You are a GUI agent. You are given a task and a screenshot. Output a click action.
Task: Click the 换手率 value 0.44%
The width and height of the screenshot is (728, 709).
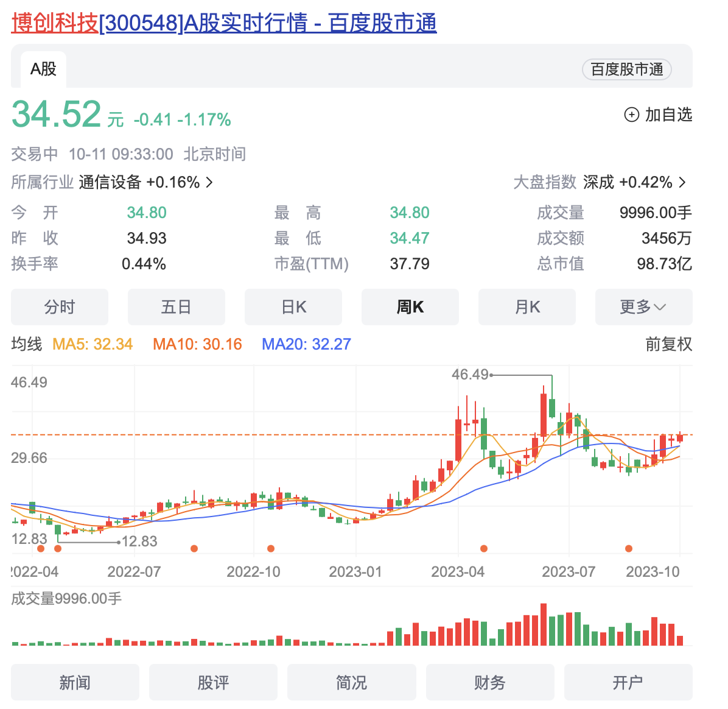click(144, 264)
